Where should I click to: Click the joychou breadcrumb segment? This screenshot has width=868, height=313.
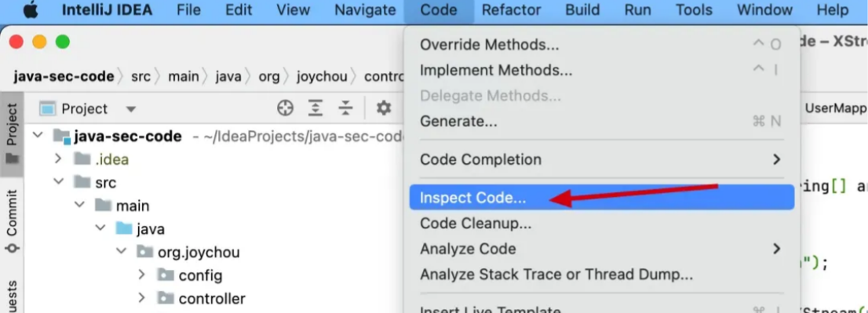[323, 76]
